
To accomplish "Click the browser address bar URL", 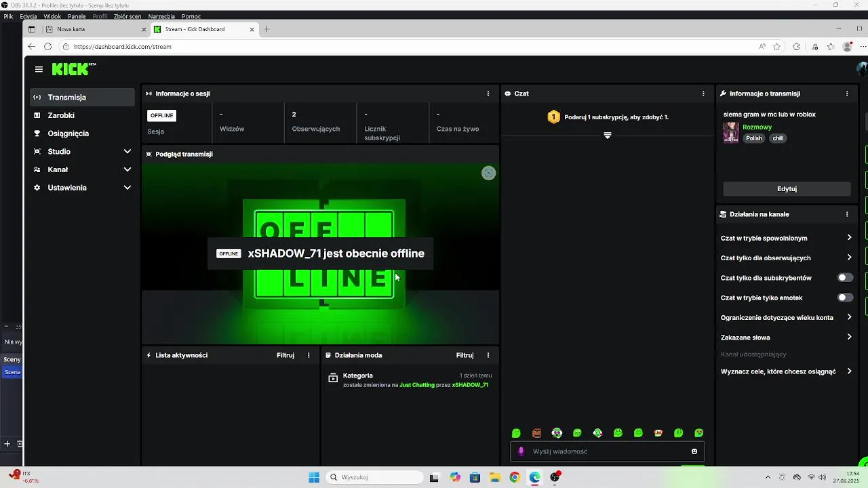I will (122, 47).
